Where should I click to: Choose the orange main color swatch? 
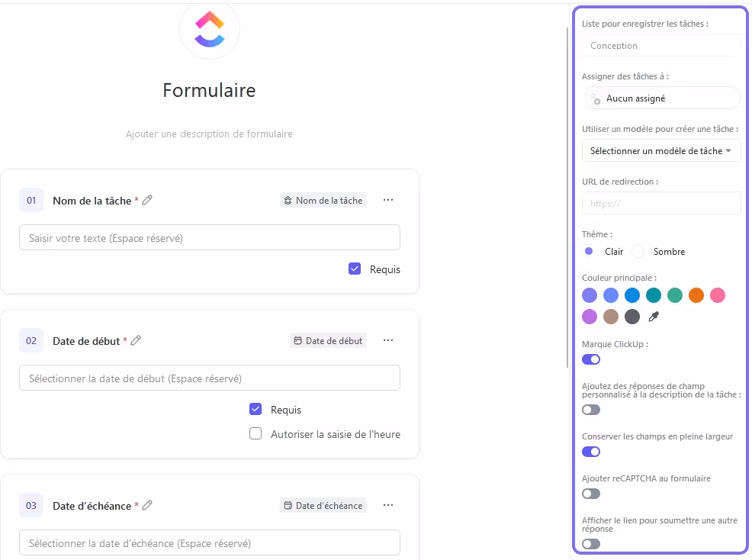[696, 295]
